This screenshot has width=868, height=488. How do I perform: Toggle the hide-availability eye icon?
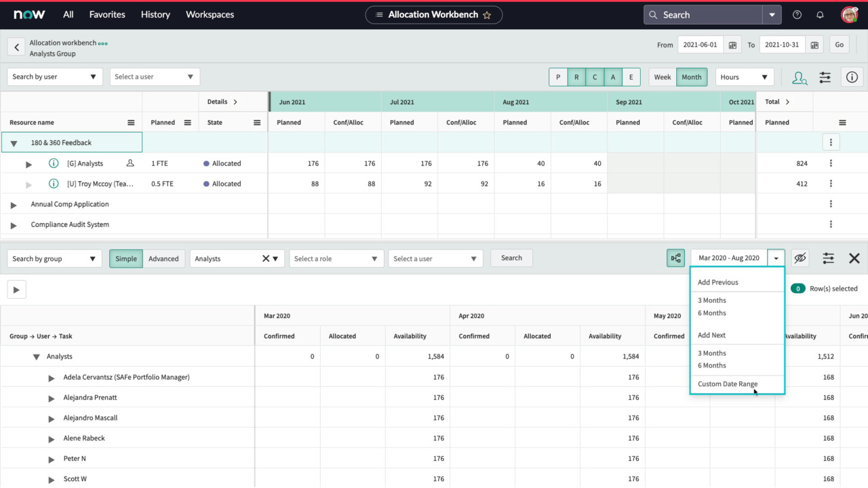[800, 258]
